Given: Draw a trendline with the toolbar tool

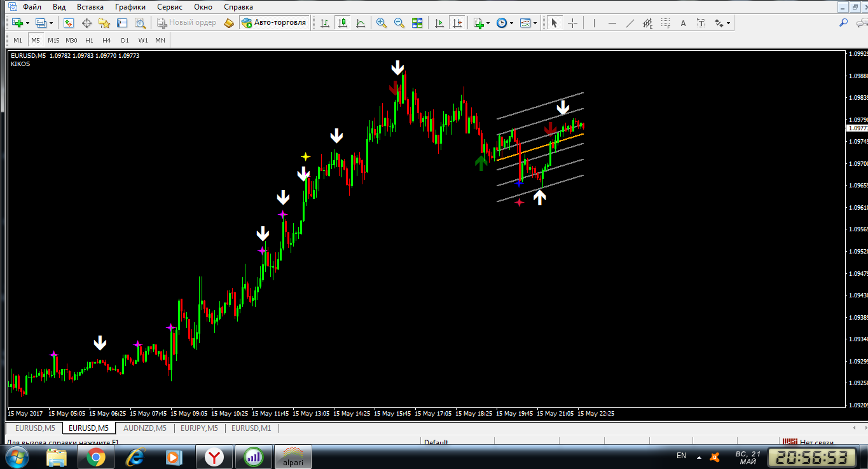Looking at the screenshot, I should pyautogui.click(x=630, y=23).
